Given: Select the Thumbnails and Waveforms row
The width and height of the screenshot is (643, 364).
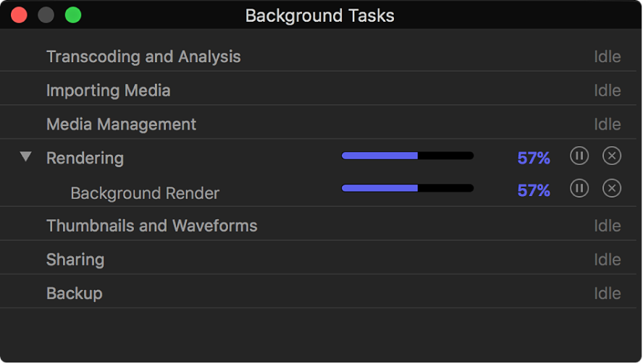Looking at the screenshot, I should click(151, 226).
